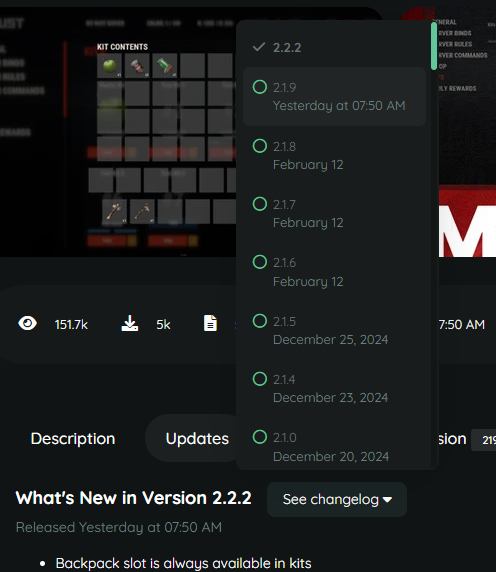
Task: Choose version 2.1.9 from the list
Action: click(x=334, y=96)
